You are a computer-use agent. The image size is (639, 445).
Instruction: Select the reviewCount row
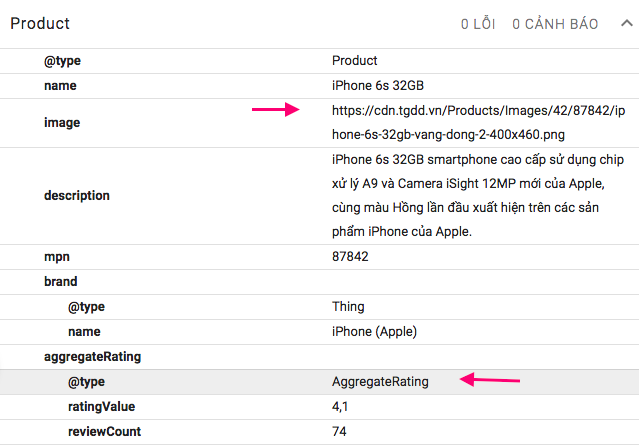click(320, 432)
